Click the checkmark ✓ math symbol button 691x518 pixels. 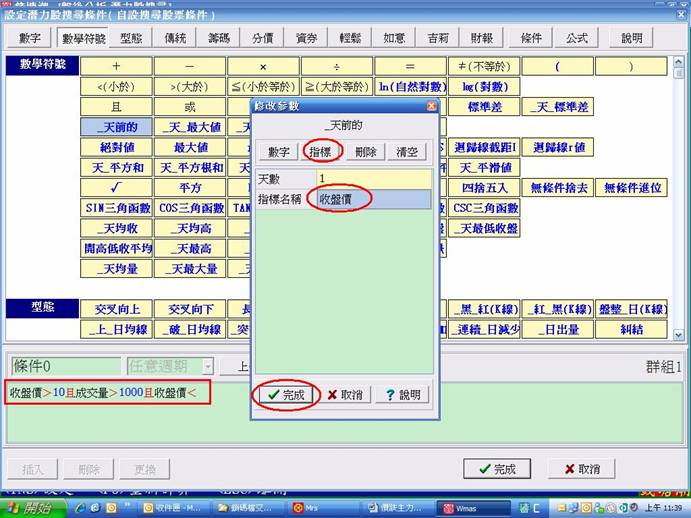(x=116, y=187)
